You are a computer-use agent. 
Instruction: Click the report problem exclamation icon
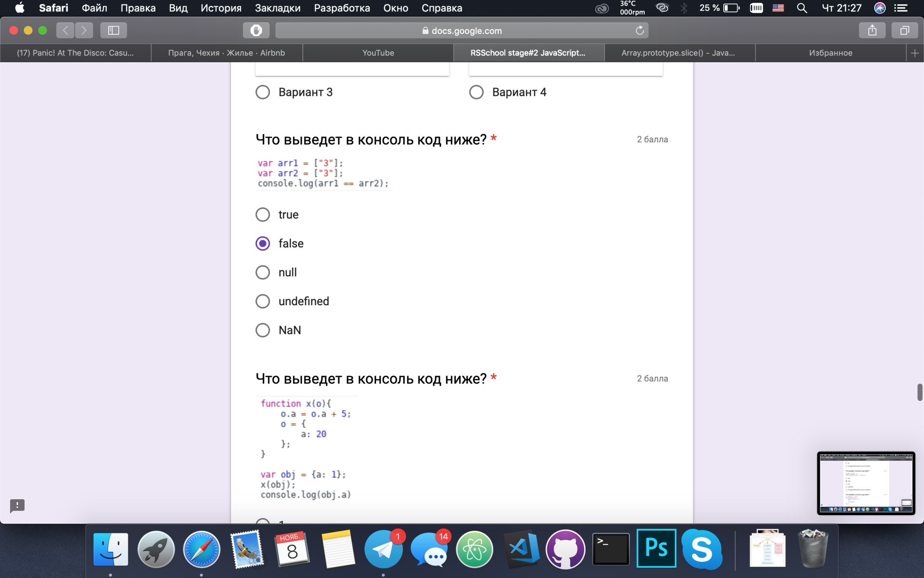(x=17, y=505)
